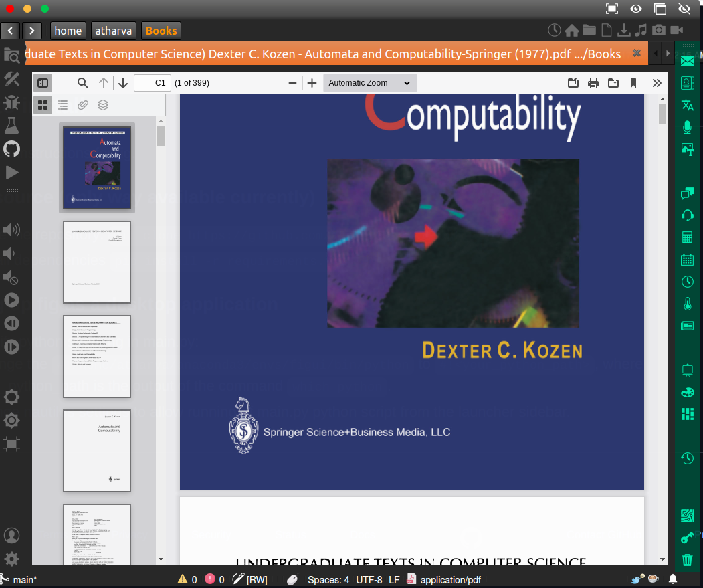Select the Automata and Computability PDF tab
The width and height of the screenshot is (703, 588).
pos(336,54)
